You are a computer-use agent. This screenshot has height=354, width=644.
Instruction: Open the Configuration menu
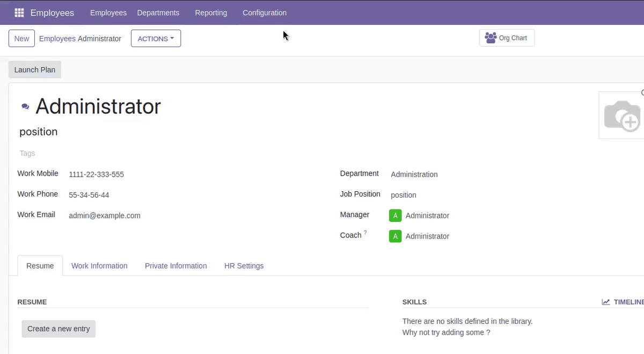pyautogui.click(x=265, y=12)
